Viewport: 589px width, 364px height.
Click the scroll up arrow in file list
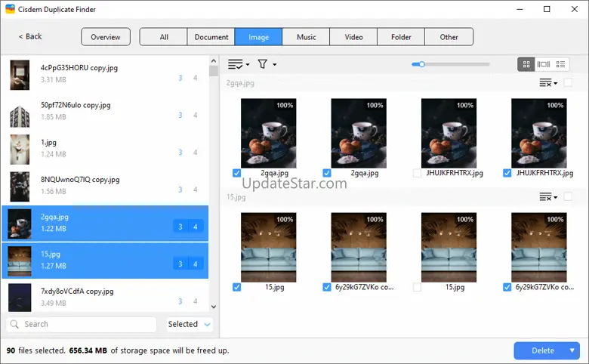click(214, 61)
